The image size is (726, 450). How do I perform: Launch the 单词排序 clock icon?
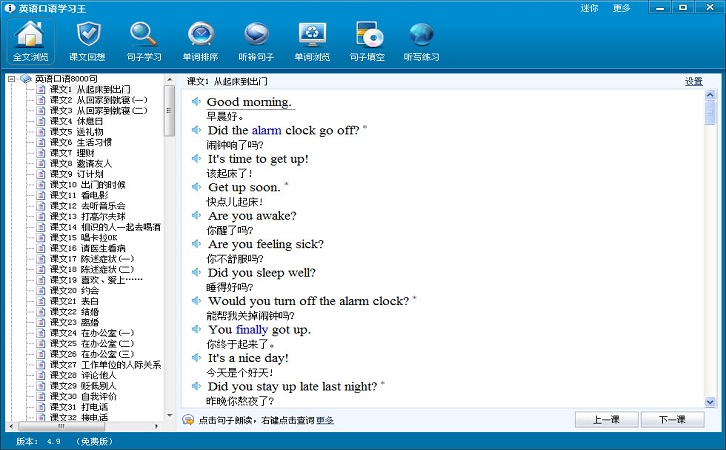[x=200, y=42]
